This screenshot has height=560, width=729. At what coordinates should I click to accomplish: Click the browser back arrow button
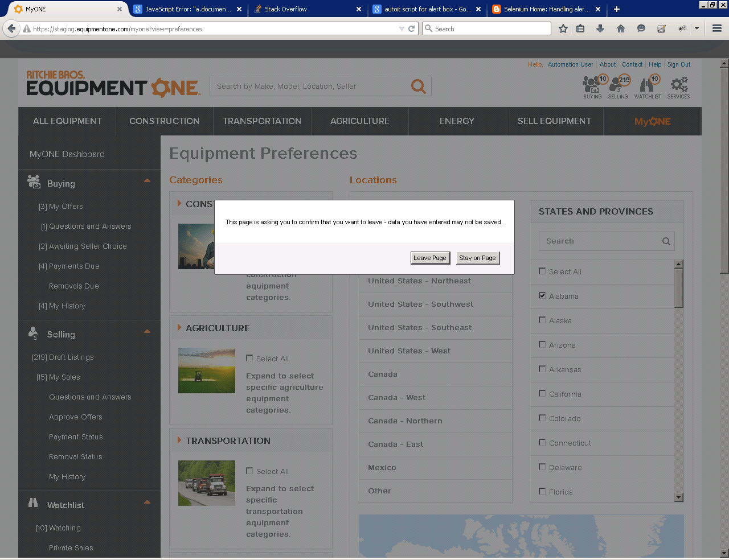tap(11, 28)
